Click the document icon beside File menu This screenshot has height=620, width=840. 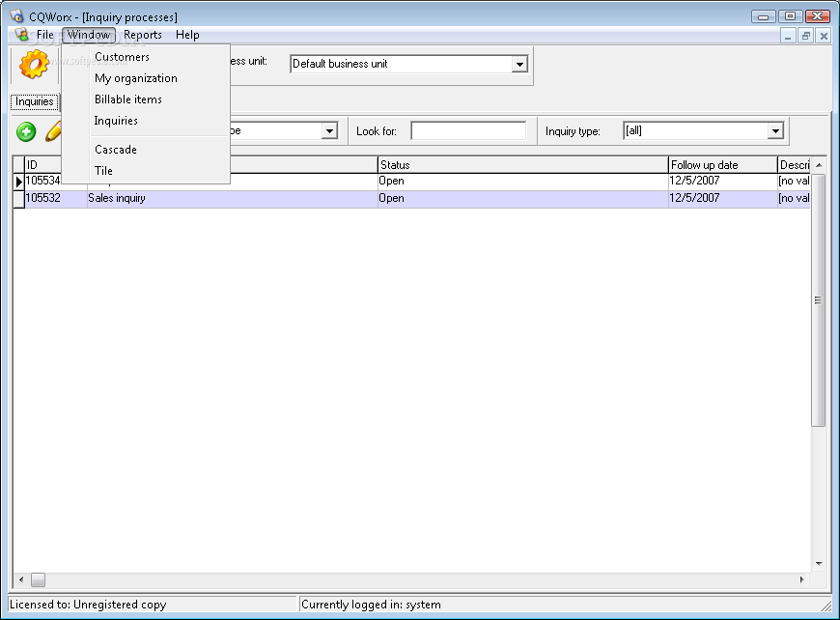(x=21, y=35)
